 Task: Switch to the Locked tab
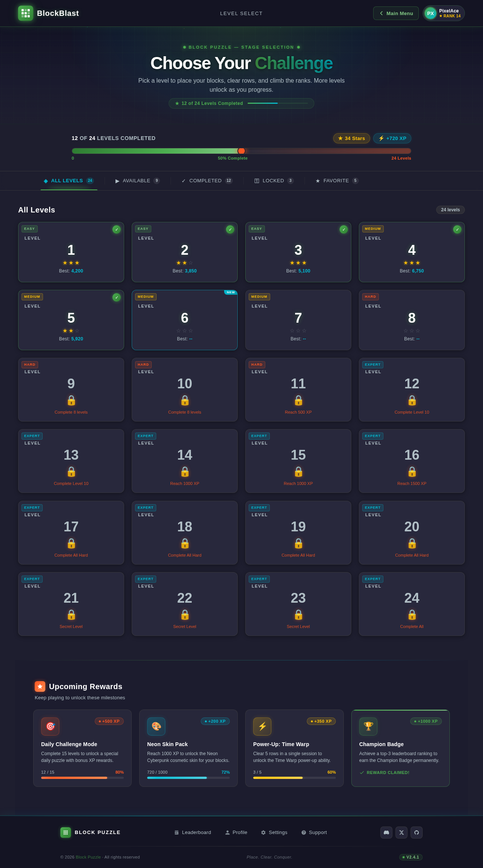point(274,181)
